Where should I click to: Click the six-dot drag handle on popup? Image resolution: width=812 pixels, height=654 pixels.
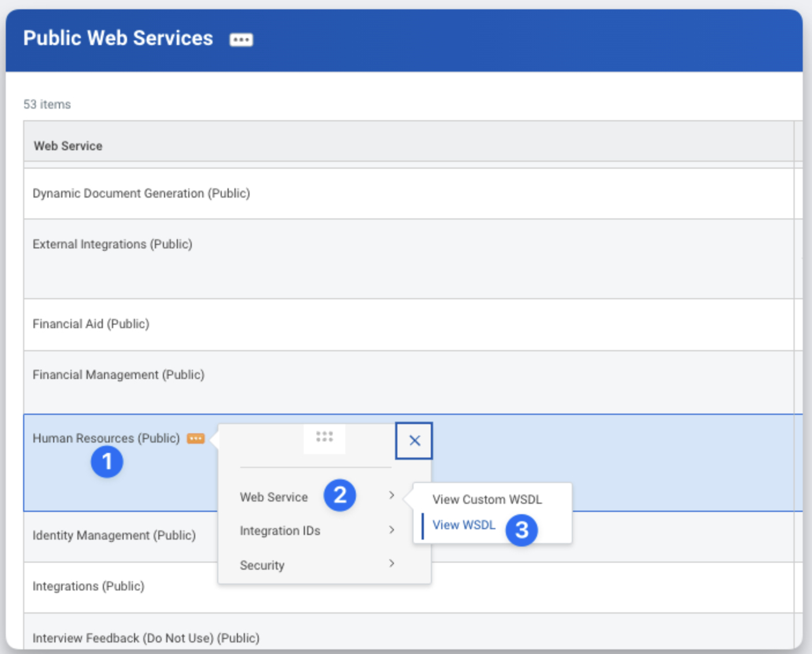[x=325, y=437]
